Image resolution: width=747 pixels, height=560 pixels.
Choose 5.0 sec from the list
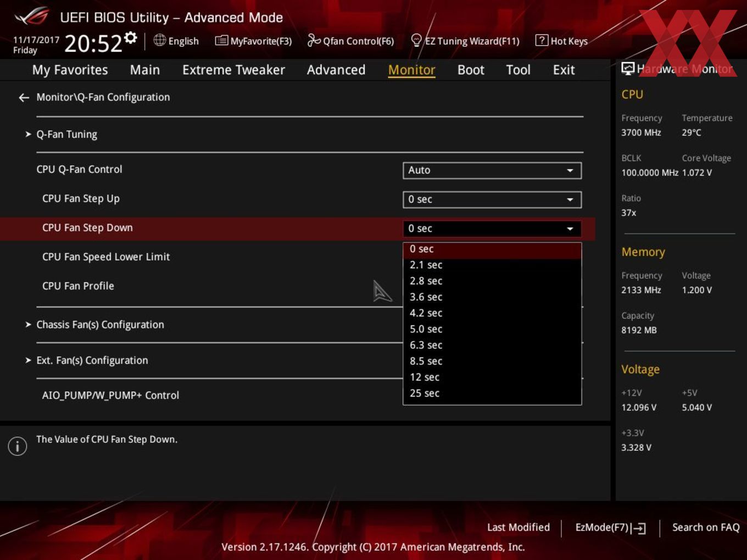click(x=492, y=329)
